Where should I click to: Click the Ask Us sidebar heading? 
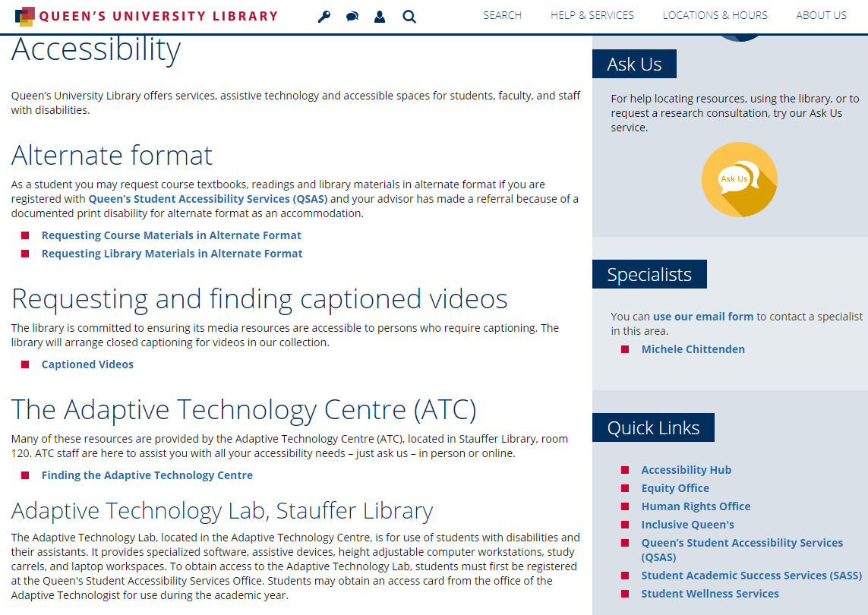[634, 64]
